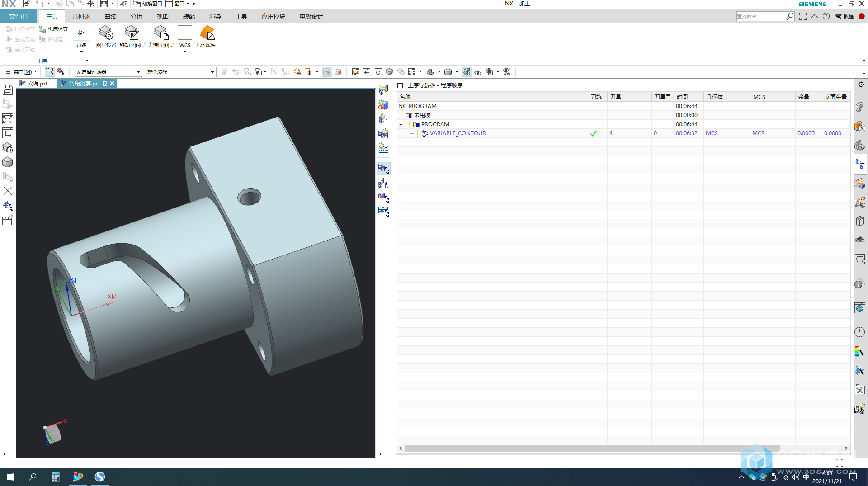868x486 pixels.
Task: Open the calculator taskbar icon
Action: point(55,477)
